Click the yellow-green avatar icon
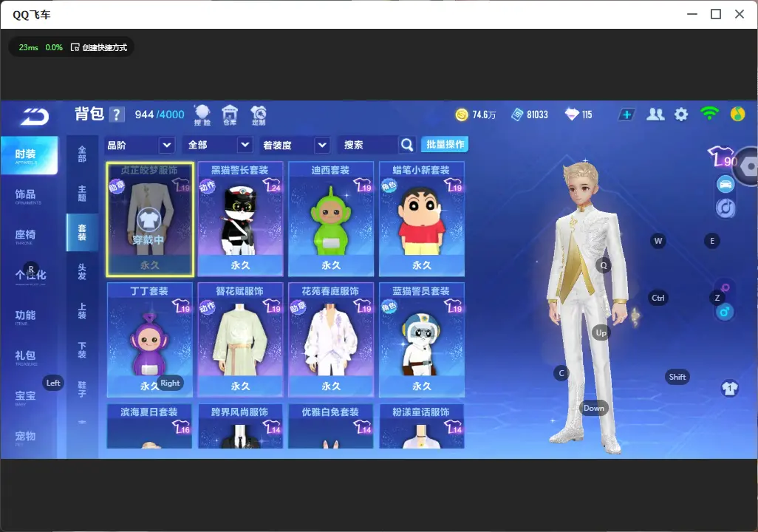This screenshot has width=758, height=532. (x=737, y=114)
